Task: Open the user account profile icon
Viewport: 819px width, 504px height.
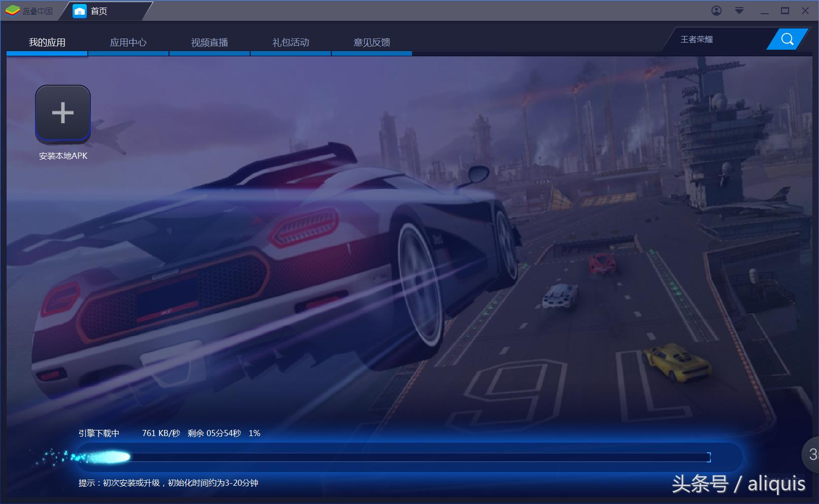Action: [716, 11]
